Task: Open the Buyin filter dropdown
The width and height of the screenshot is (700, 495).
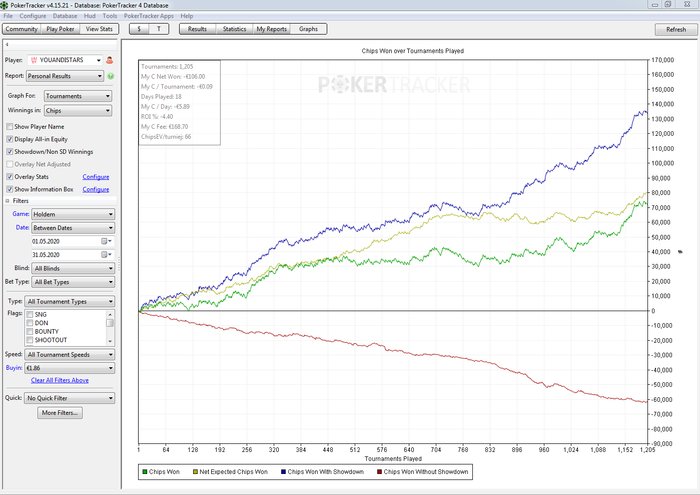Action: (72, 368)
